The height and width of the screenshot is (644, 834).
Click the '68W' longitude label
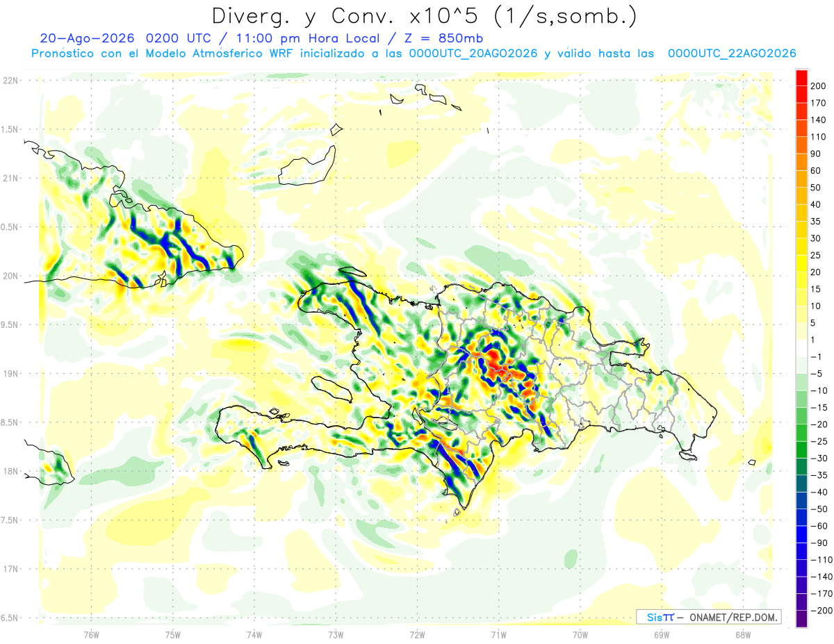pos(743,634)
